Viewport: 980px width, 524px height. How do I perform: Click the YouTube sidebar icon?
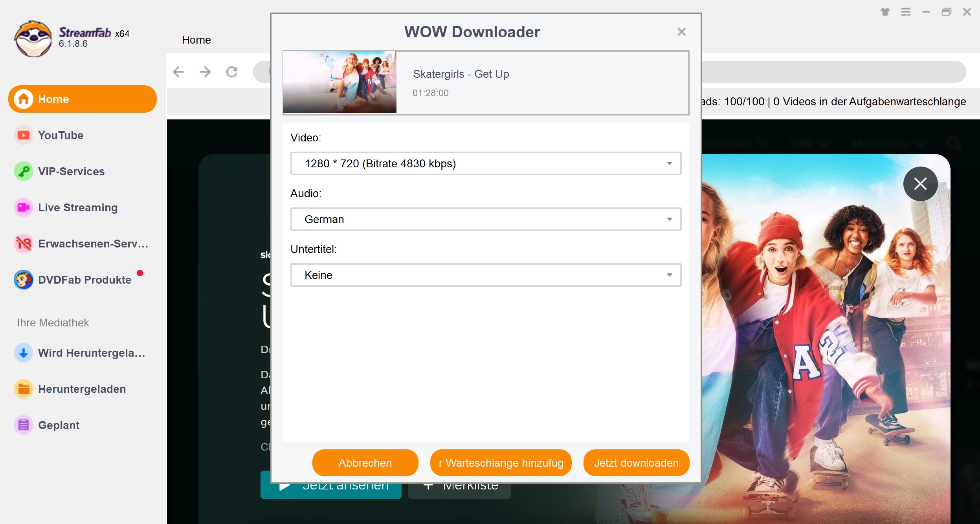(x=24, y=135)
